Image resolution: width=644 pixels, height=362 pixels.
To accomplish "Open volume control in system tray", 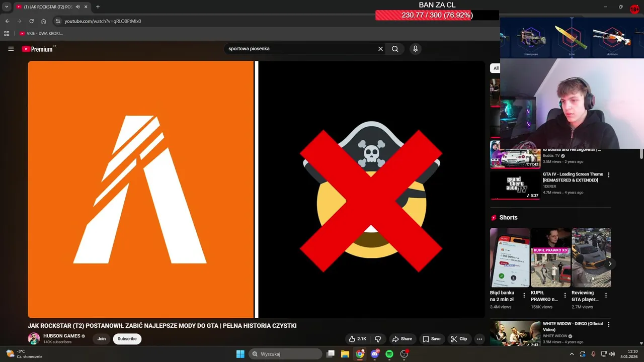I will (x=612, y=354).
